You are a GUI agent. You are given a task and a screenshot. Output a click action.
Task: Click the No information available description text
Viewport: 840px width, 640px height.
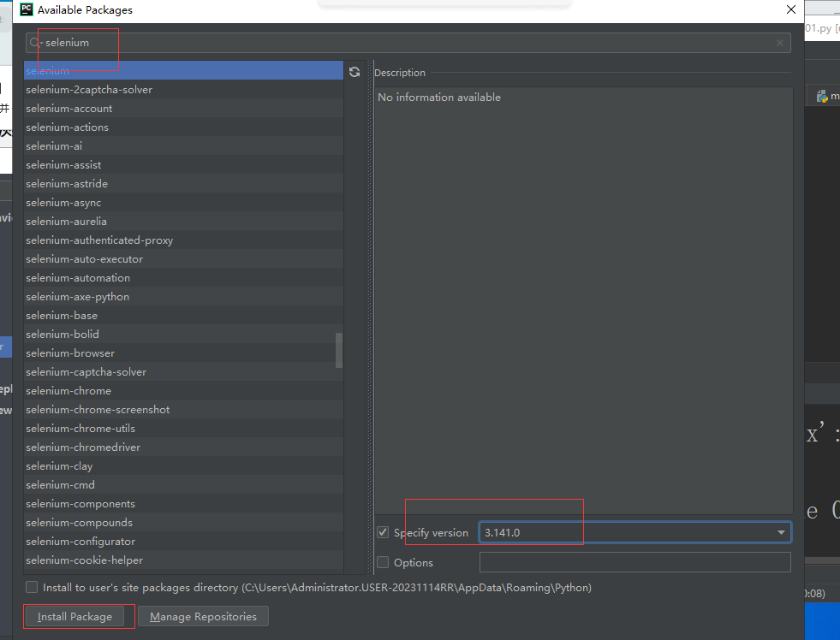click(x=439, y=97)
